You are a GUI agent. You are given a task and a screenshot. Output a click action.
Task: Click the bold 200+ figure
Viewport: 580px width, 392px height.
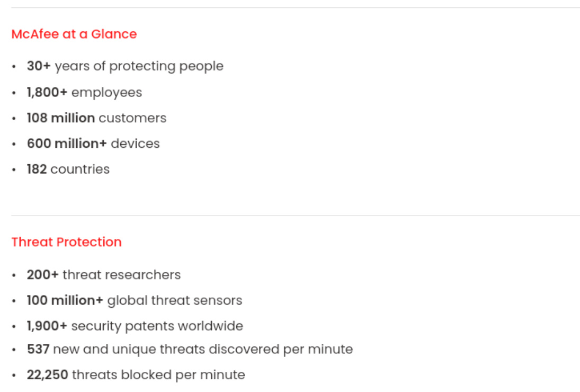pyautogui.click(x=43, y=275)
